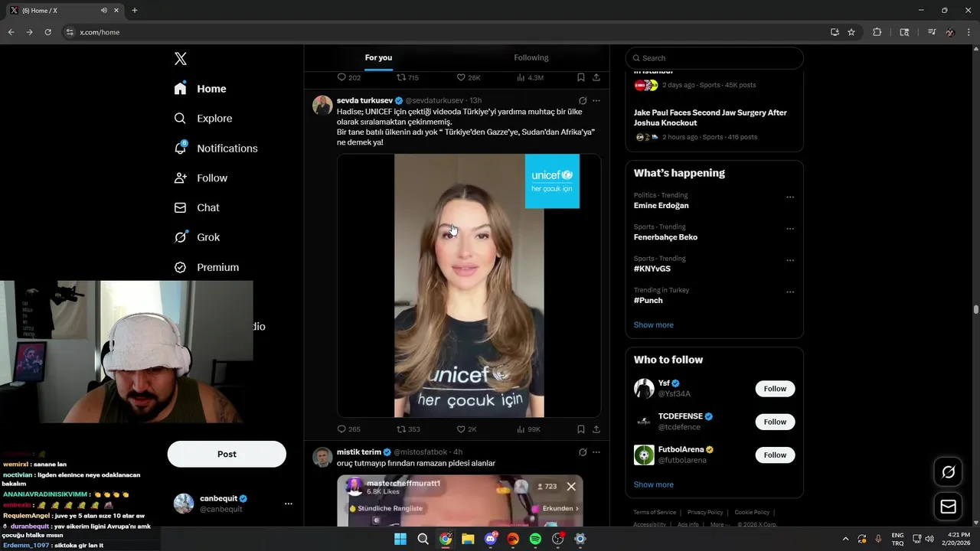Share the top post with 4.3M views
Screen dimensions: 980x551
(x=596, y=77)
